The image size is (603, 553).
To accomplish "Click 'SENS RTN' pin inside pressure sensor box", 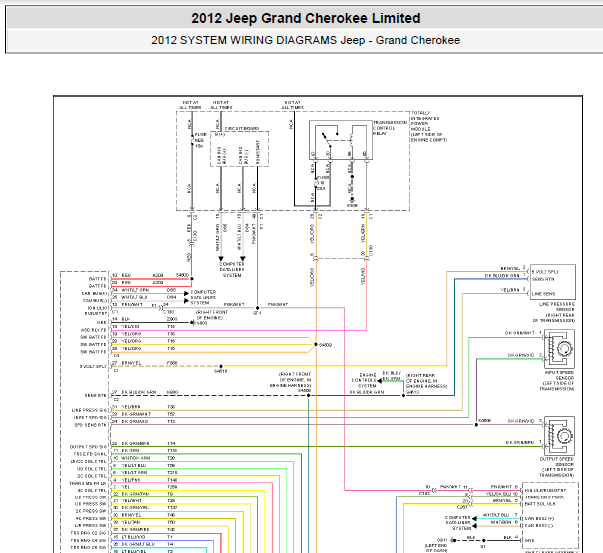I will point(543,279).
